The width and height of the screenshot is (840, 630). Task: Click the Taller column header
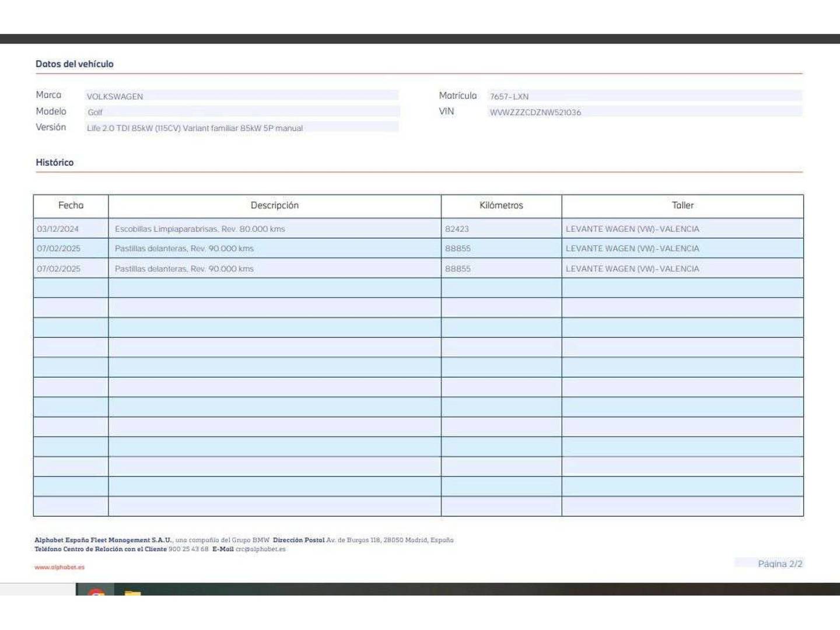point(682,205)
